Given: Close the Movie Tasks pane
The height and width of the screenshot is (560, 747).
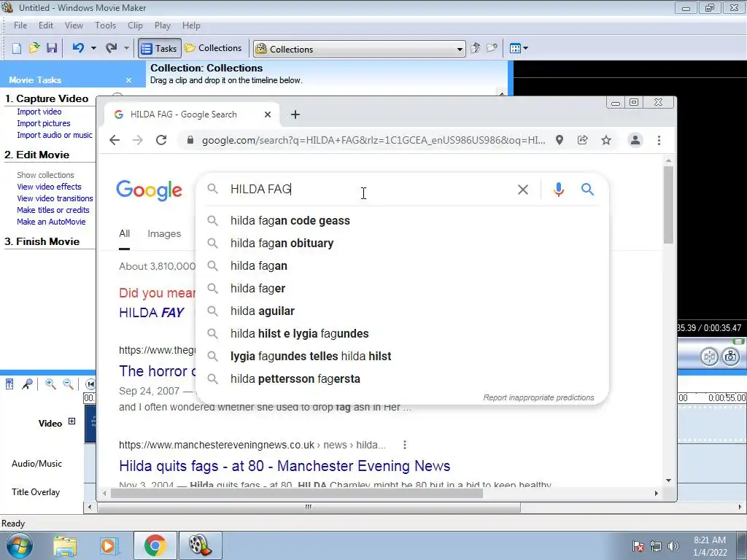Looking at the screenshot, I should click(128, 80).
